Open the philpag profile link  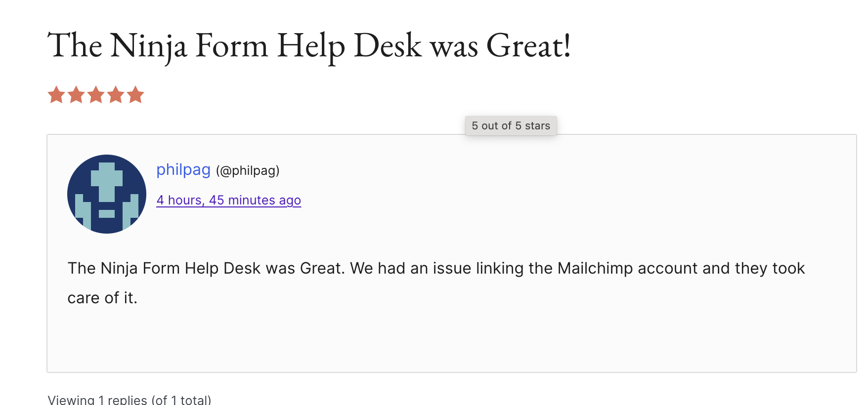[183, 170]
